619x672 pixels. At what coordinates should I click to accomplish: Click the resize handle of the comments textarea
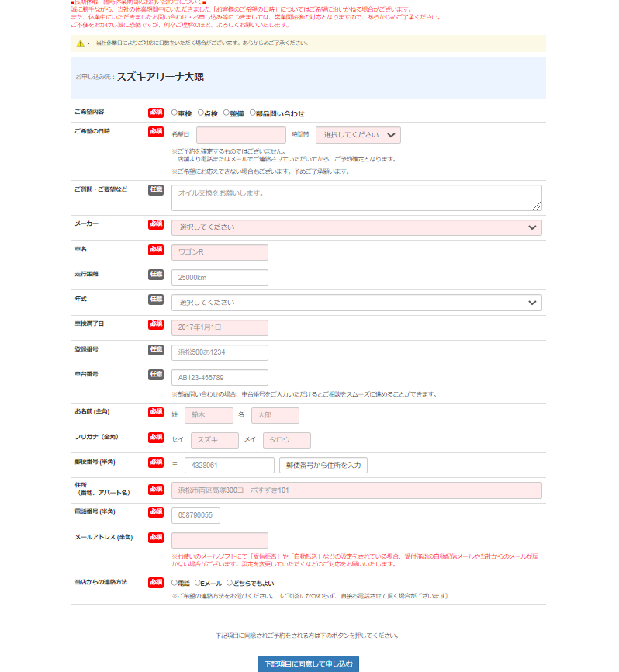coord(537,206)
